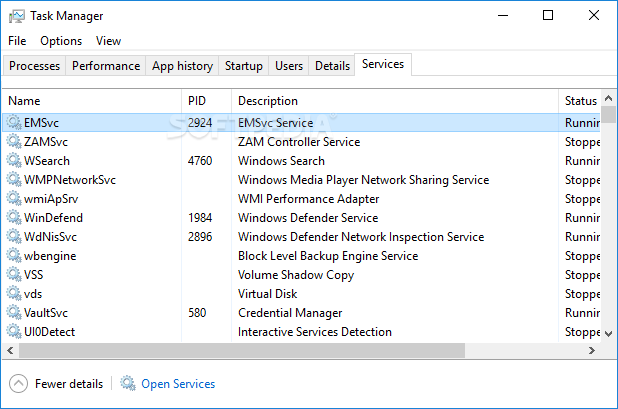
Task: Select the WMPNetworkSvc service name
Action: (x=70, y=180)
